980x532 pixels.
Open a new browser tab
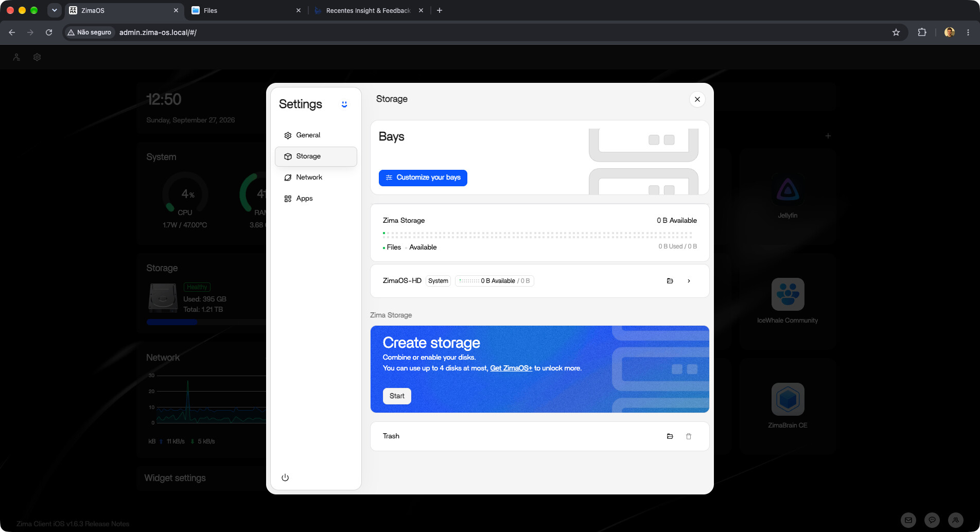click(x=440, y=10)
